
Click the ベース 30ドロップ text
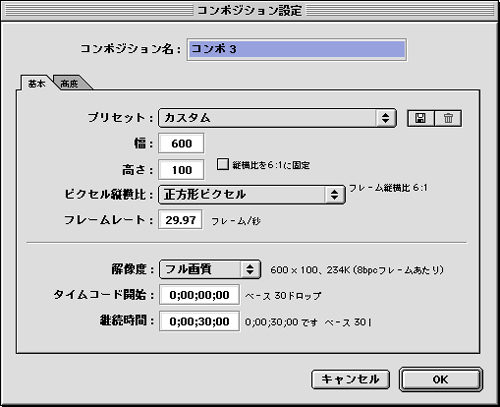coord(283,296)
